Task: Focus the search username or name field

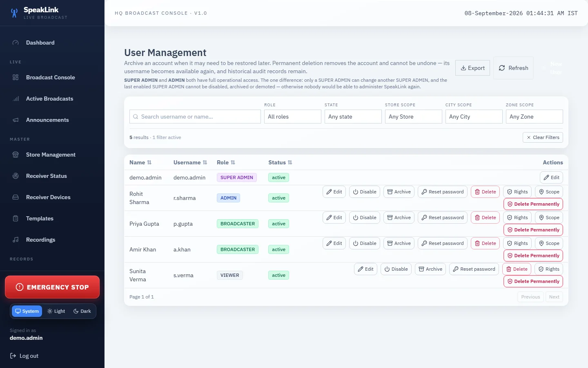Action: [195, 117]
